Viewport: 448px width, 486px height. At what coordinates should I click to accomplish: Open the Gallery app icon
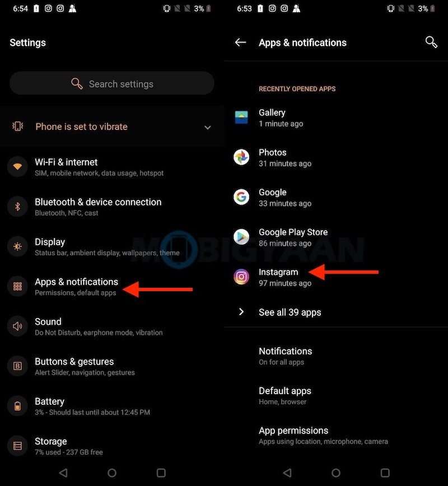pos(241,118)
